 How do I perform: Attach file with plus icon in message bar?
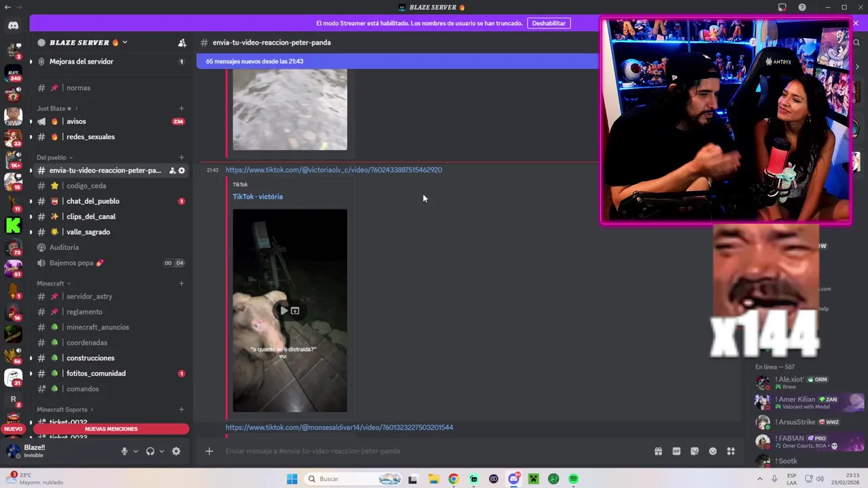tap(210, 451)
